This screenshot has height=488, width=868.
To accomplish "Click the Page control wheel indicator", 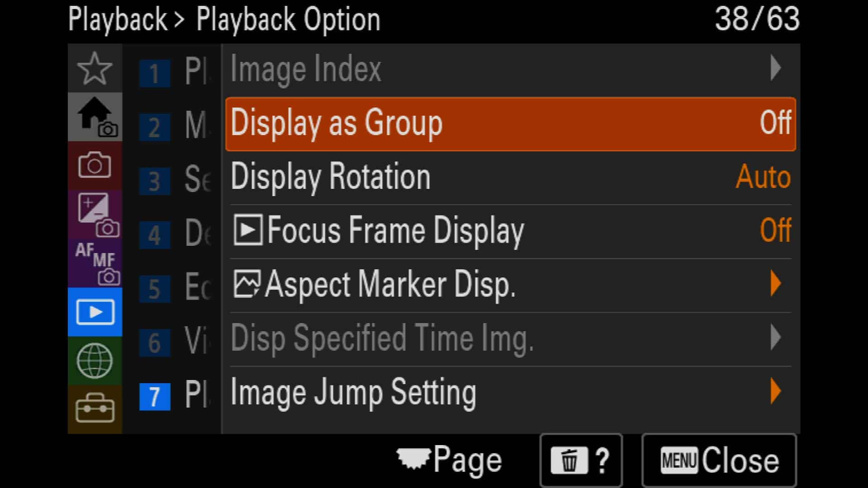I will (x=449, y=460).
